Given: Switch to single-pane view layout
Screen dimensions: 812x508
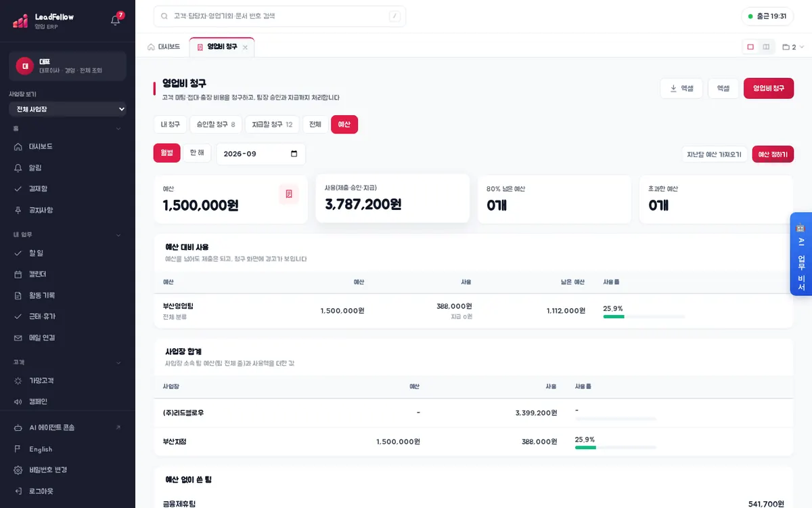Looking at the screenshot, I should coord(750,47).
